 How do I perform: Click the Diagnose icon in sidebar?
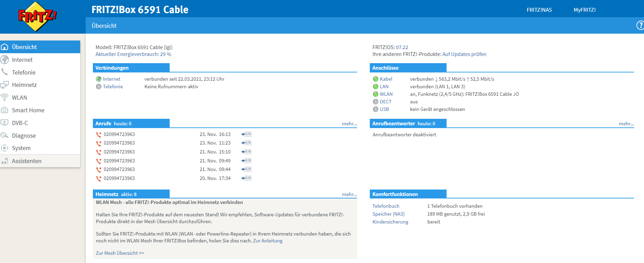[x=4, y=135]
